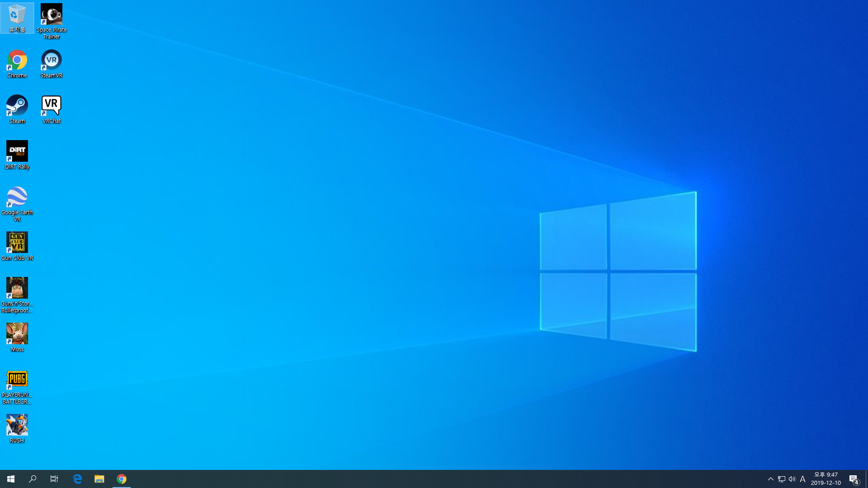
Task: Select the Chrome desktop shortcut
Action: 17,61
